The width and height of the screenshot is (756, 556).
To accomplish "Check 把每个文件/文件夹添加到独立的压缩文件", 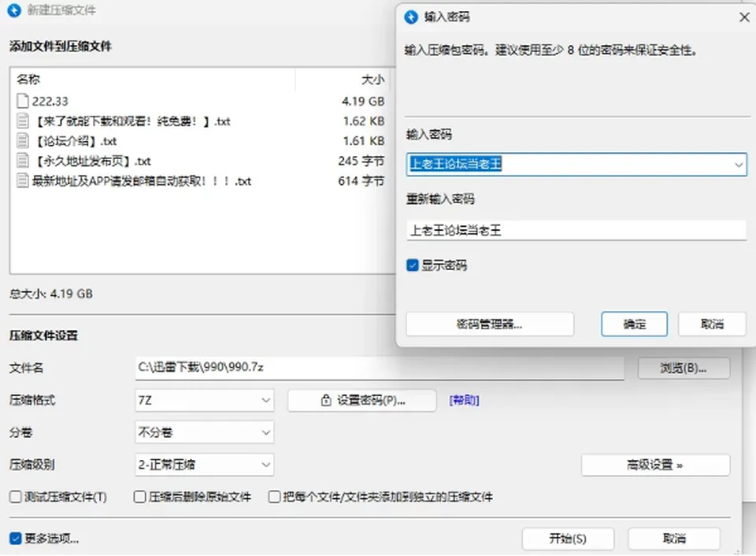I will pyautogui.click(x=274, y=497).
